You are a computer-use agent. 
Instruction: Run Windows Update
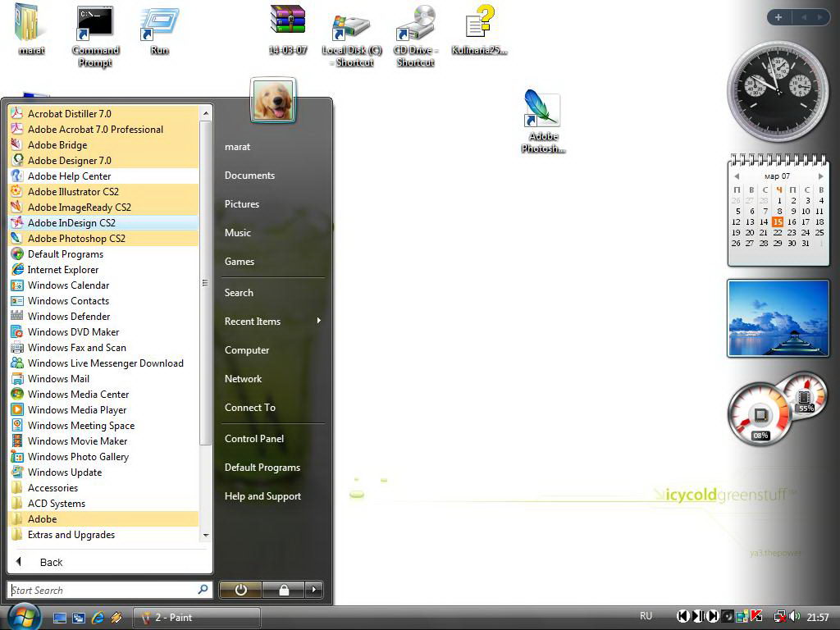pyautogui.click(x=104, y=472)
